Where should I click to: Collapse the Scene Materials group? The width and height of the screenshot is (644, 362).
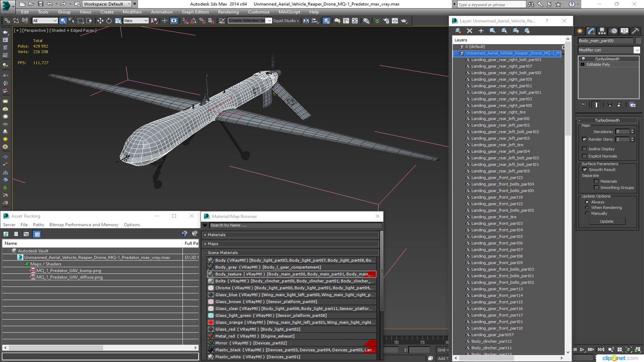click(x=205, y=253)
